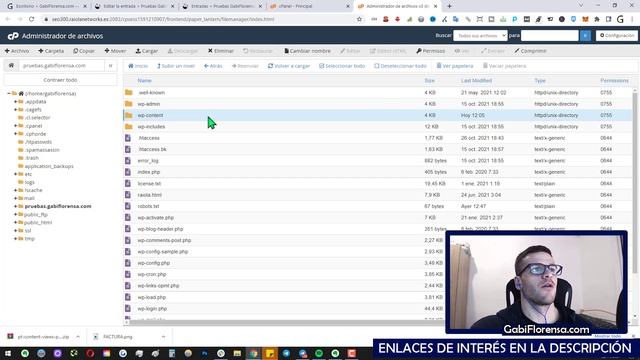Image resolution: width=640 pixels, height=360 pixels.
Task: Collapse the /home/gabiflorensa root node
Action: (x=9, y=93)
